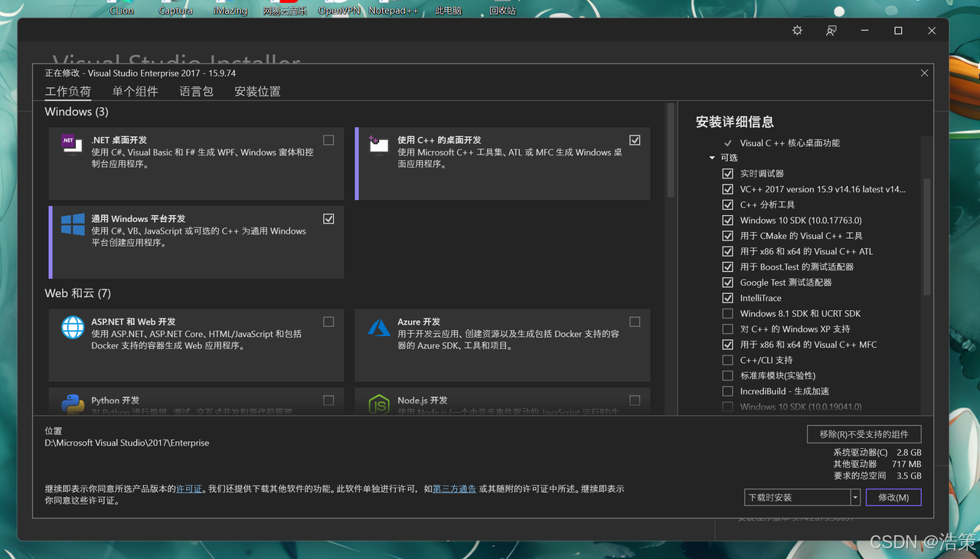The width and height of the screenshot is (980, 559).
Task: Switch to the 工作负荷 tab
Action: pos(68,92)
